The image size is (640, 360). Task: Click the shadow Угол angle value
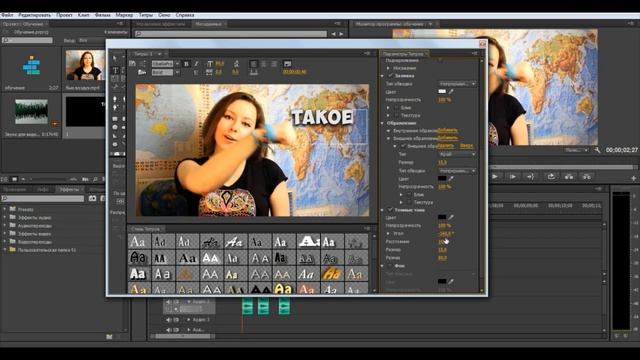coord(445,234)
